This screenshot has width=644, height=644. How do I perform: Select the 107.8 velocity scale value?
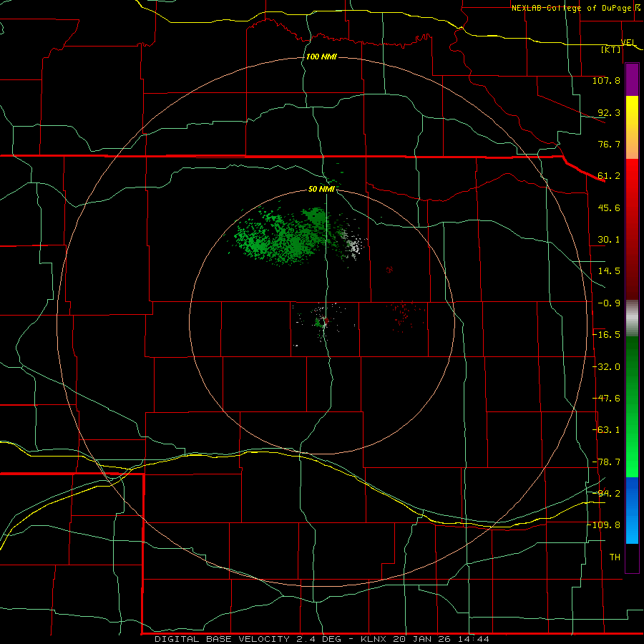point(606,80)
